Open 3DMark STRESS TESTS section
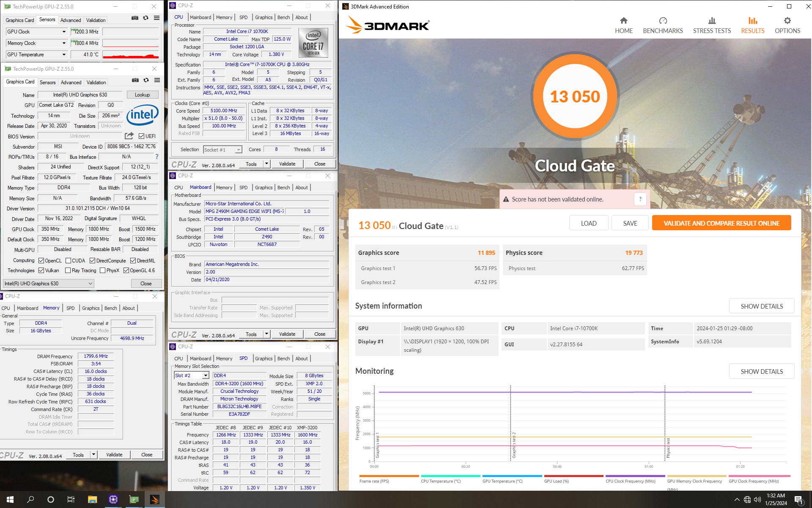Image resolution: width=812 pixels, height=508 pixels. pyautogui.click(x=712, y=25)
